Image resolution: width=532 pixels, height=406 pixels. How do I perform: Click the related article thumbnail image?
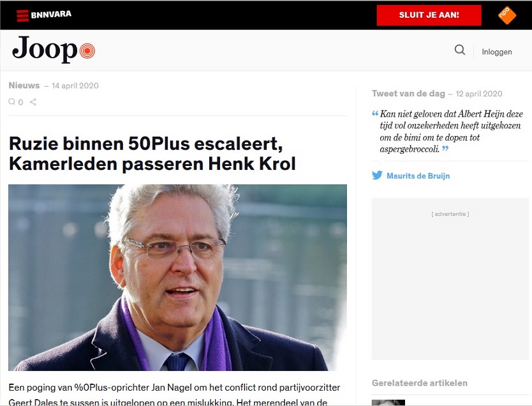(388, 403)
